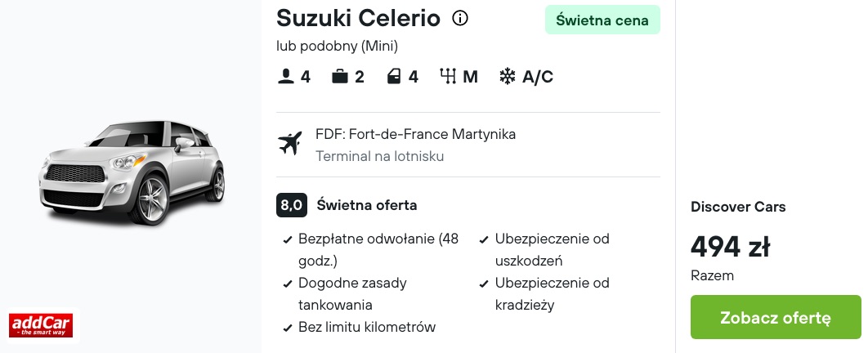Open the Suzuki Celerio title
The height and width of the screenshot is (353, 868).
pyautogui.click(x=358, y=18)
